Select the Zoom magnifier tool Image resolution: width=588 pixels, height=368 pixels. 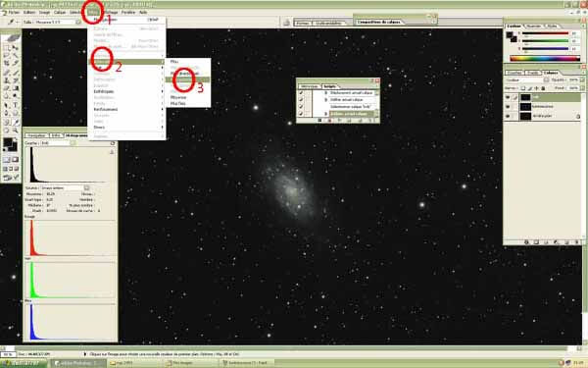tap(16, 131)
